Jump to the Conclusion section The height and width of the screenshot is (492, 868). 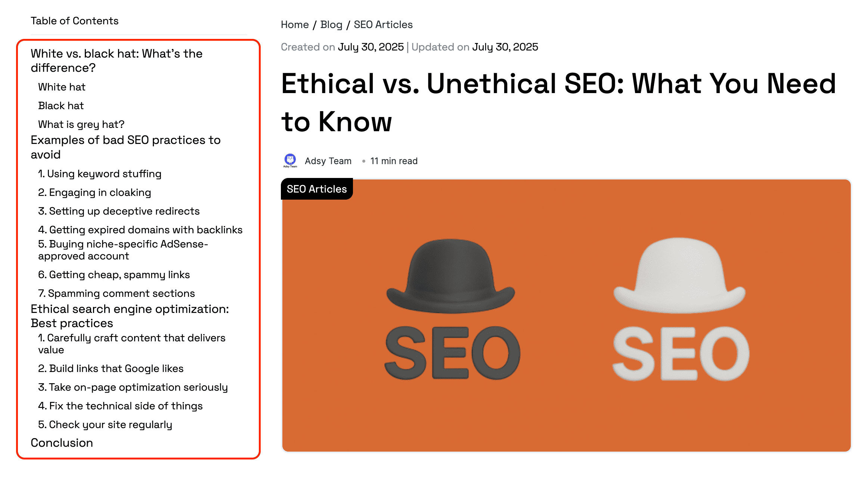(62, 443)
